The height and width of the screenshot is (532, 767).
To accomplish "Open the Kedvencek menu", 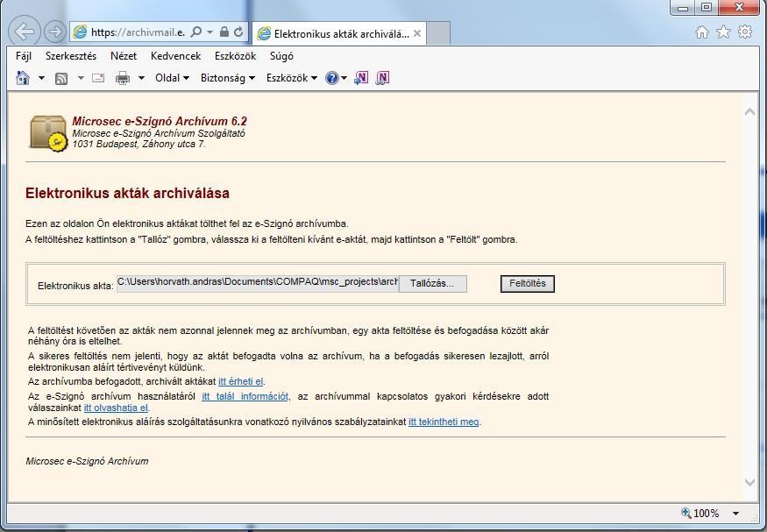I will (175, 56).
